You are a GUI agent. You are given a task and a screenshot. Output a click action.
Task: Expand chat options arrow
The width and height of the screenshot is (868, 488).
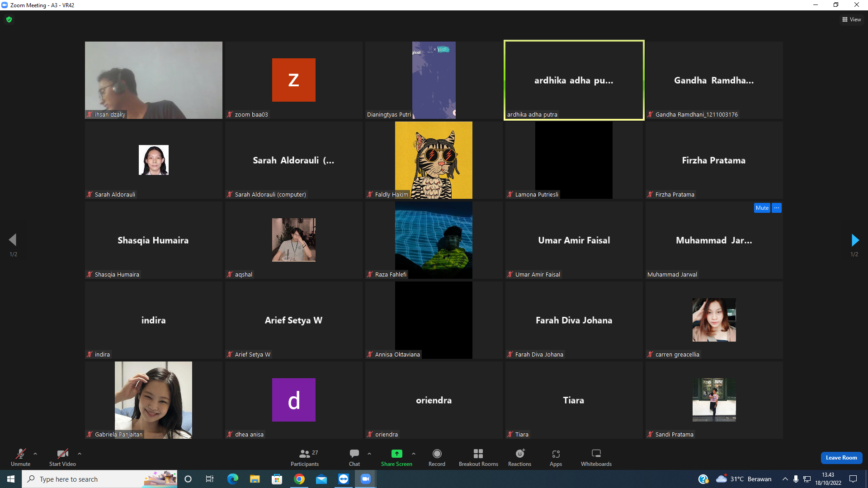pos(369,454)
